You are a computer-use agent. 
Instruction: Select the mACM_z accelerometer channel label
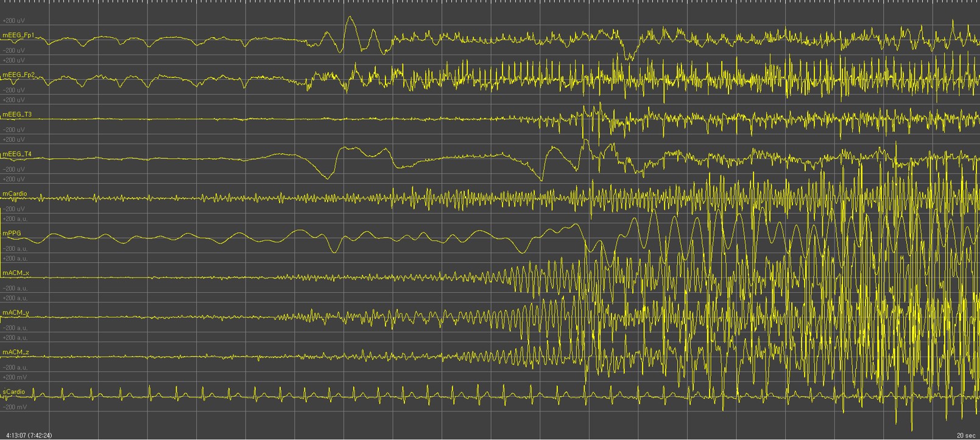(15, 352)
